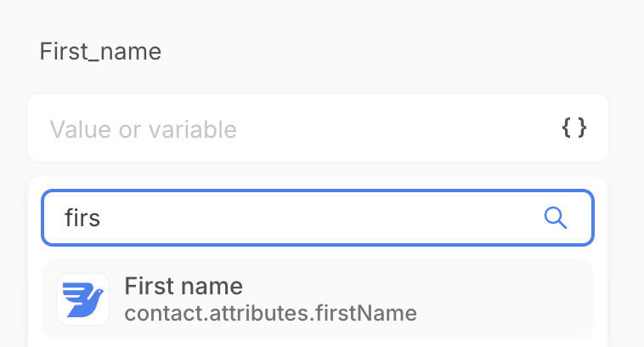Click the blue bird logo icon
644x347 pixels.
pos(82,299)
